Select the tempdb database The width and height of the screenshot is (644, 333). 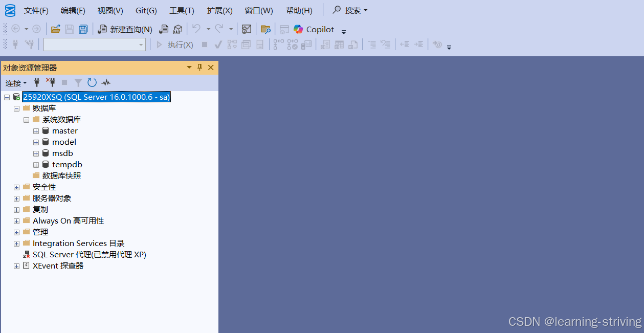(x=67, y=165)
